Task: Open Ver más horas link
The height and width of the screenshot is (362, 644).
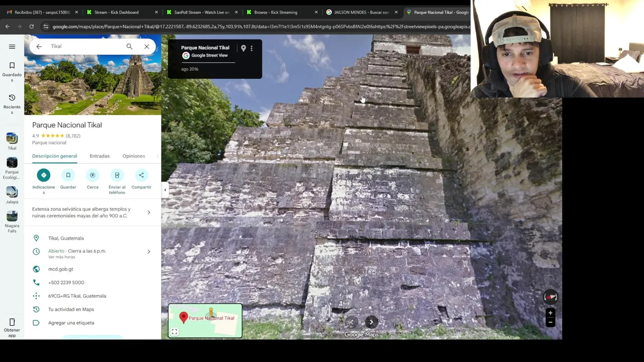Action: pos(61,257)
